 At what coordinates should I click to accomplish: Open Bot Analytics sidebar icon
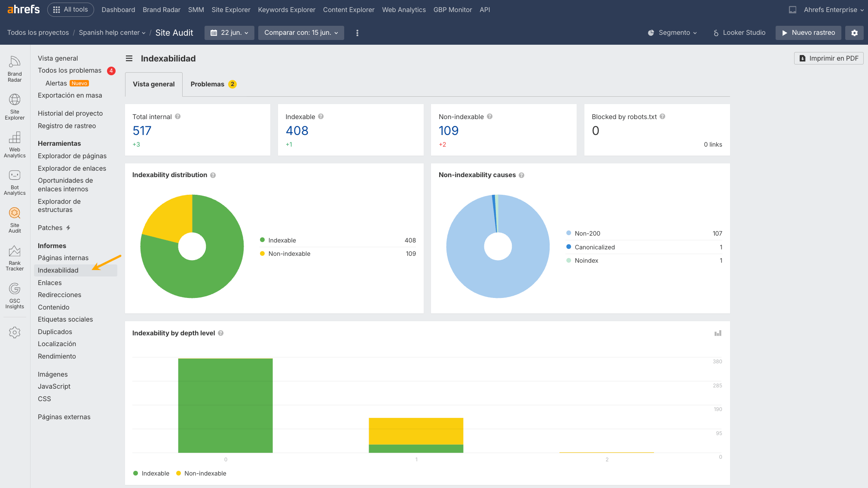click(x=15, y=182)
